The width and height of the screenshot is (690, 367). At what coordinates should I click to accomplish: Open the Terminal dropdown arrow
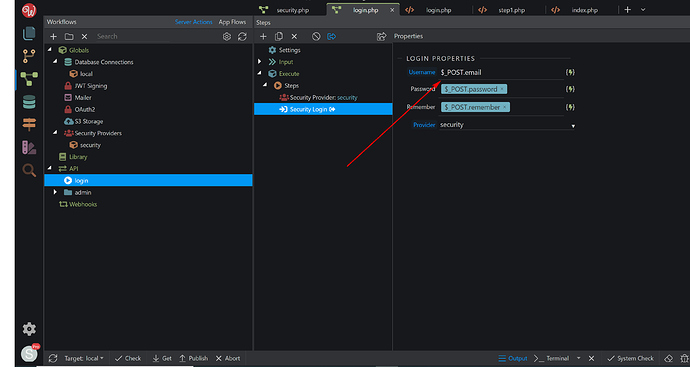[578, 358]
